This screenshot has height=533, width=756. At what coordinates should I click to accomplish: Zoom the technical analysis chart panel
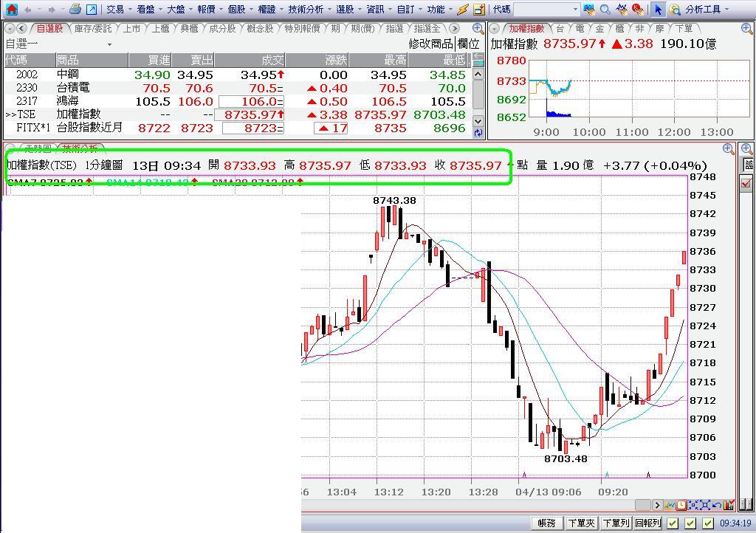coord(729,149)
